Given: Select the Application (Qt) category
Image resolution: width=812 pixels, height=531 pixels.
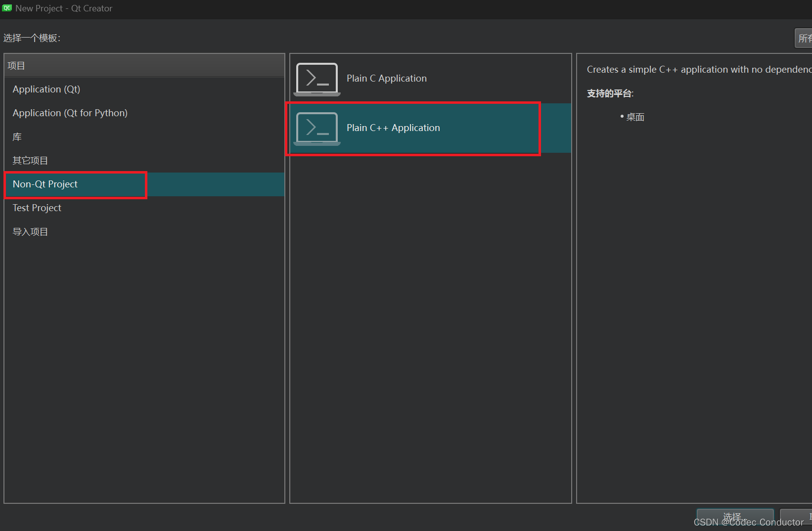Looking at the screenshot, I should (x=144, y=89).
